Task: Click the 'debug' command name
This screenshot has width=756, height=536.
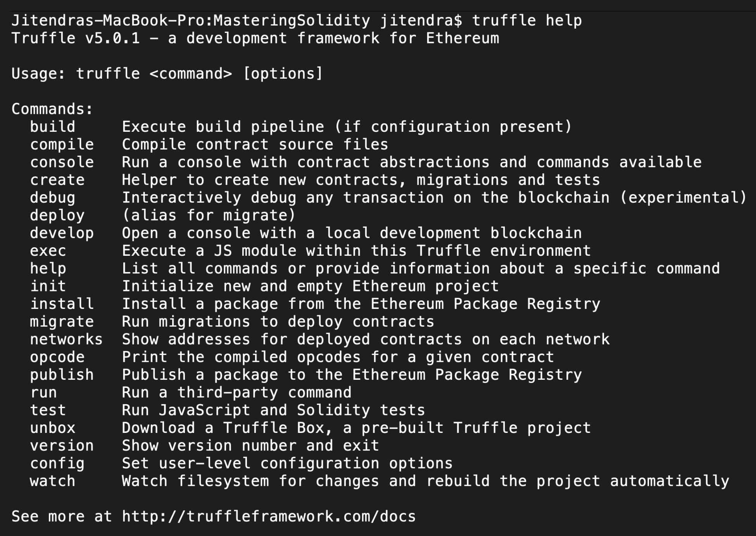Action: pyautogui.click(x=53, y=198)
